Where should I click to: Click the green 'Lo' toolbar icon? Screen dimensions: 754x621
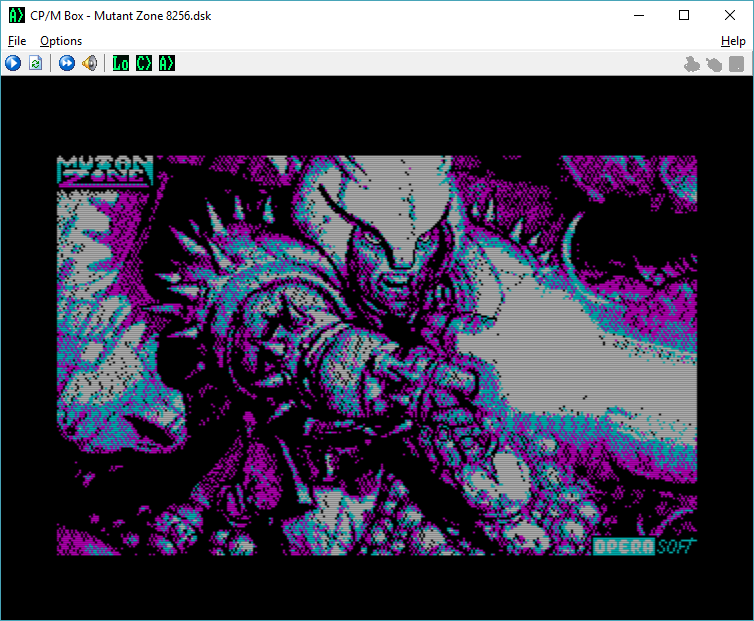pos(121,63)
